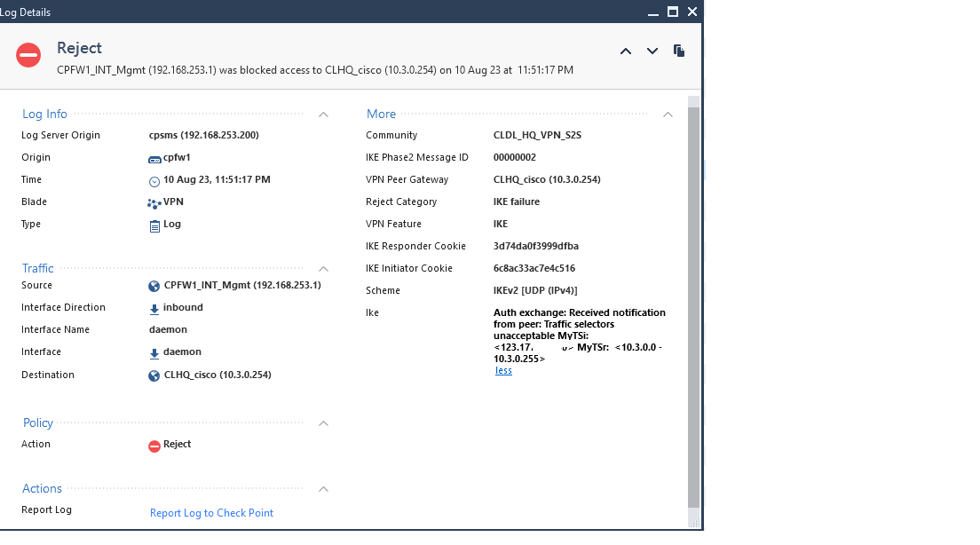
Task: Click the copy log details icon
Action: [x=679, y=51]
